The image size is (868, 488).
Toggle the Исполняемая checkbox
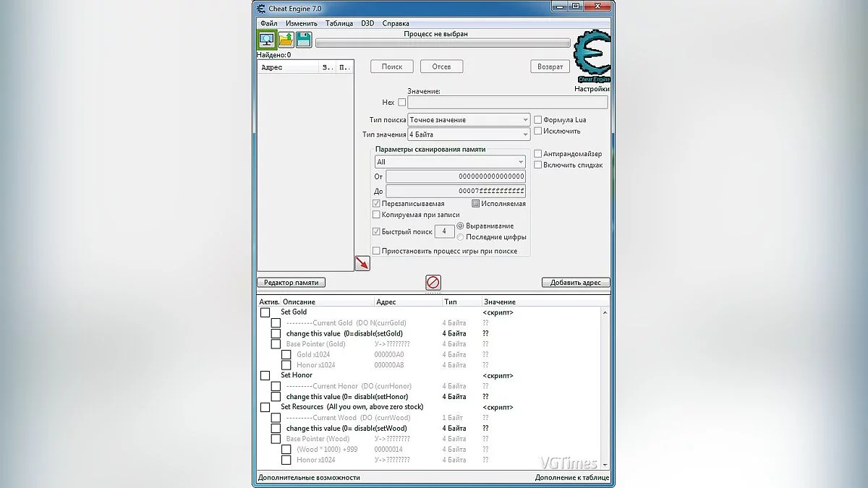point(475,204)
